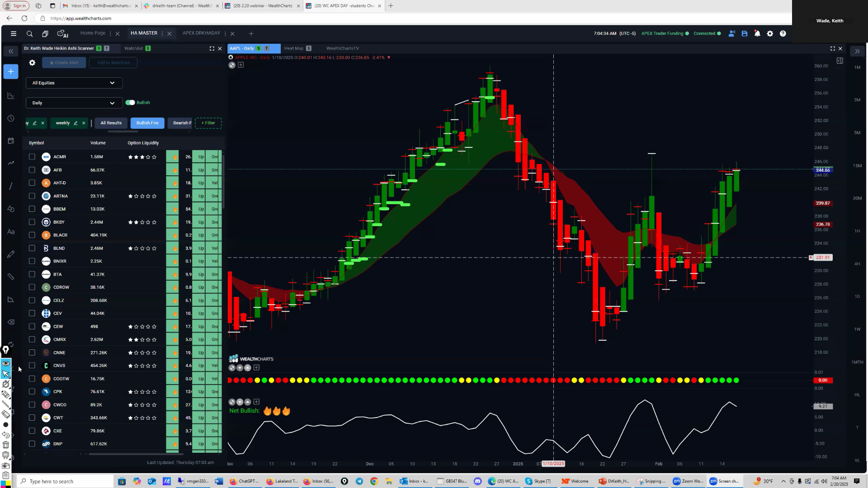Open the Daily timeframe dropdown
The width and height of the screenshot is (868, 488).
coord(74,103)
